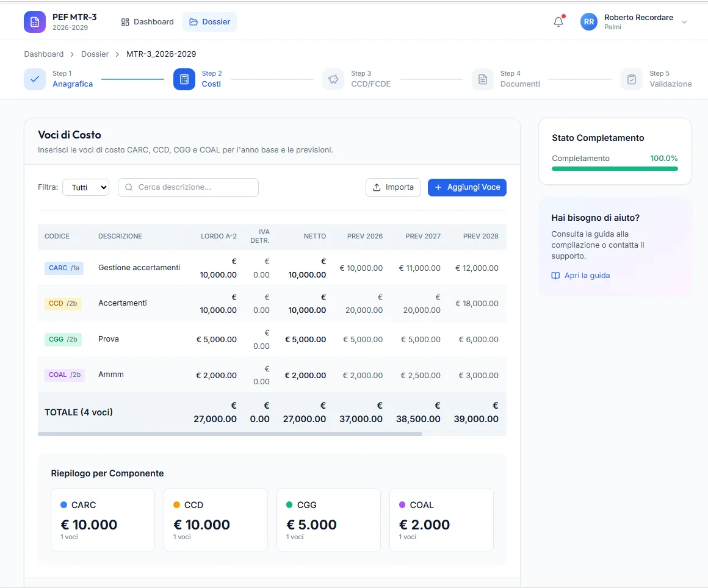
Task: Click the CGG summary card
Action: (328, 520)
